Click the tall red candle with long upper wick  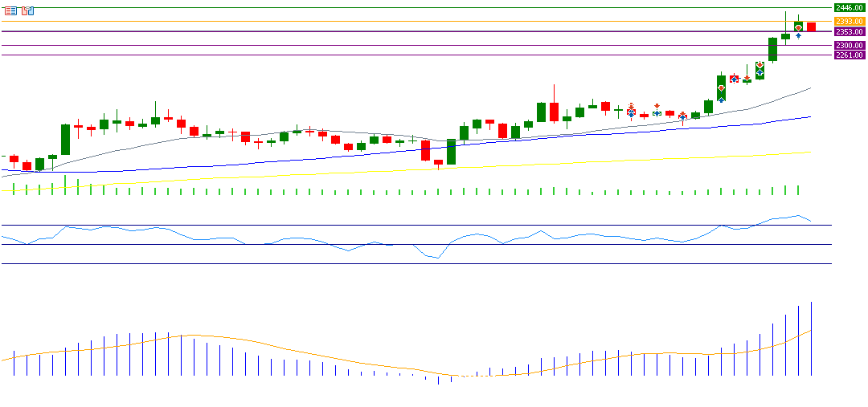point(554,111)
